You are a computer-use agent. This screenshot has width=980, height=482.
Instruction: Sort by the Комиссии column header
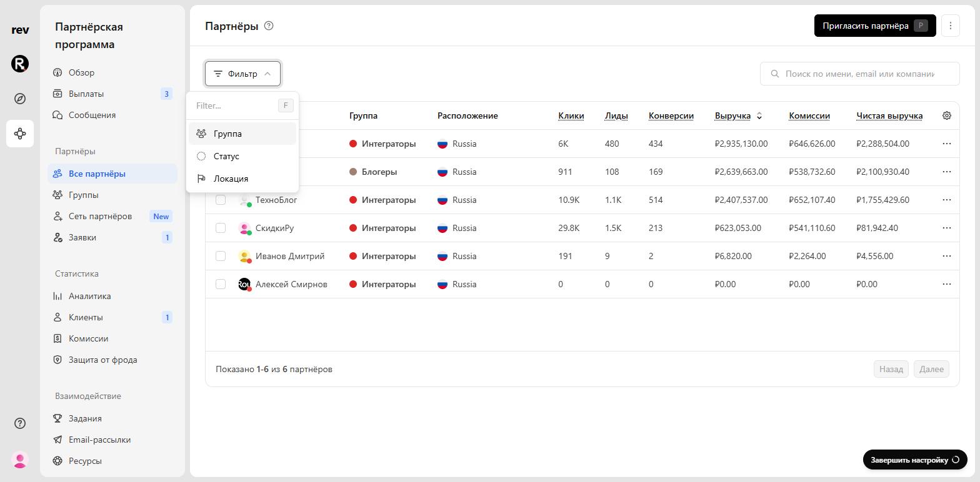coord(809,116)
